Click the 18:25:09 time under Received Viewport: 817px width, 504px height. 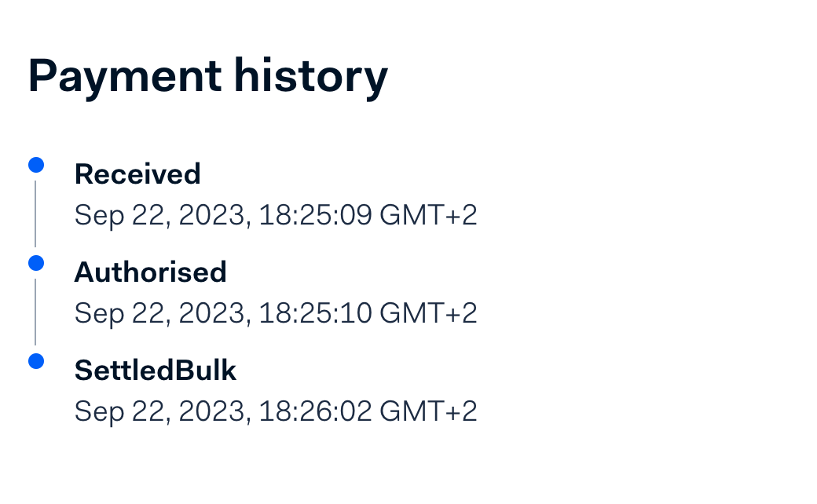point(315,215)
